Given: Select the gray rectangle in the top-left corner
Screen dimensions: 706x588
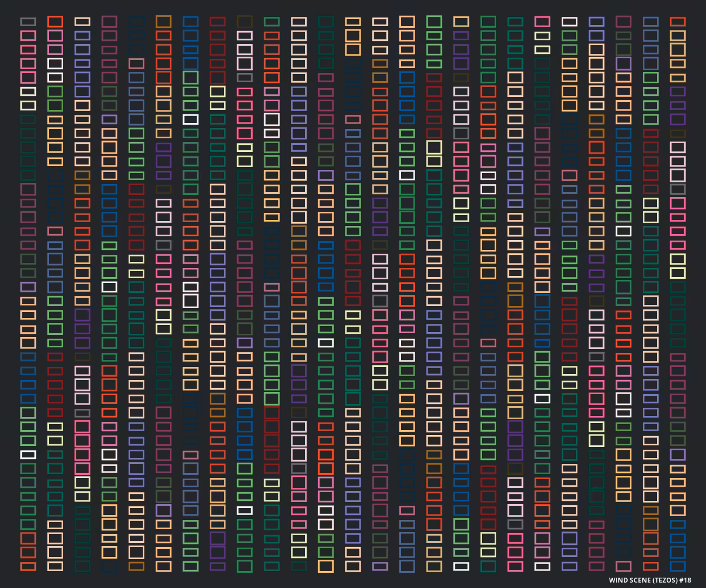Looking at the screenshot, I should click(x=28, y=22).
